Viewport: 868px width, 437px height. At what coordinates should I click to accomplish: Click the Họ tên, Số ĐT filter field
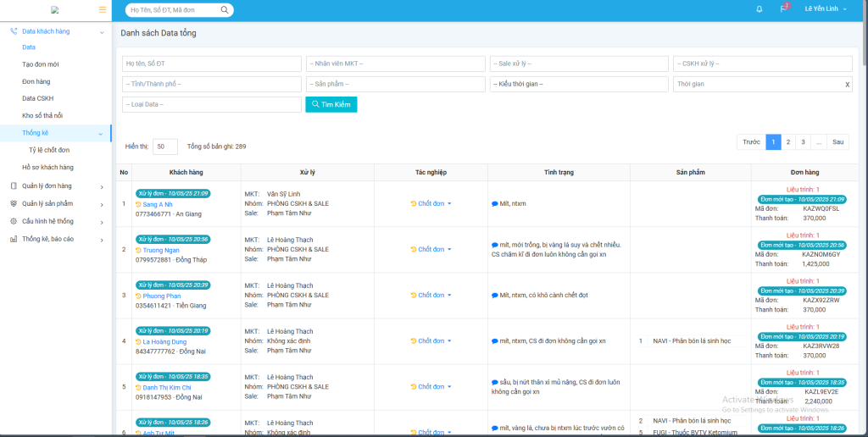[x=211, y=64]
